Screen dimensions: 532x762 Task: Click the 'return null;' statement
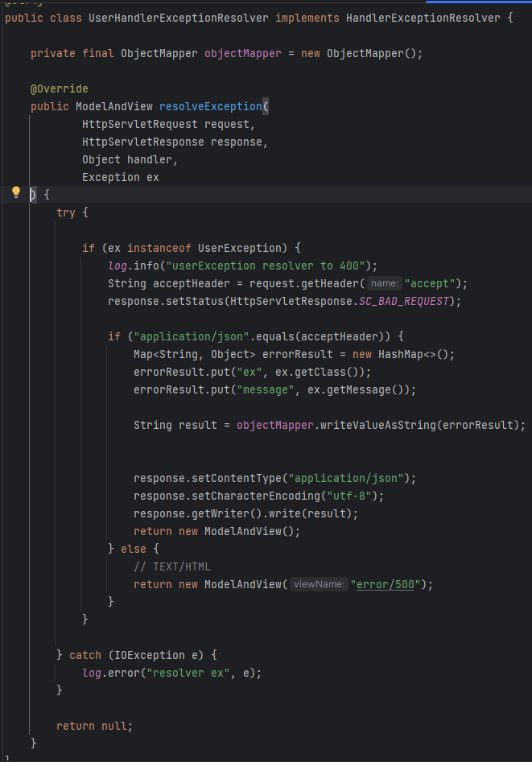point(94,726)
